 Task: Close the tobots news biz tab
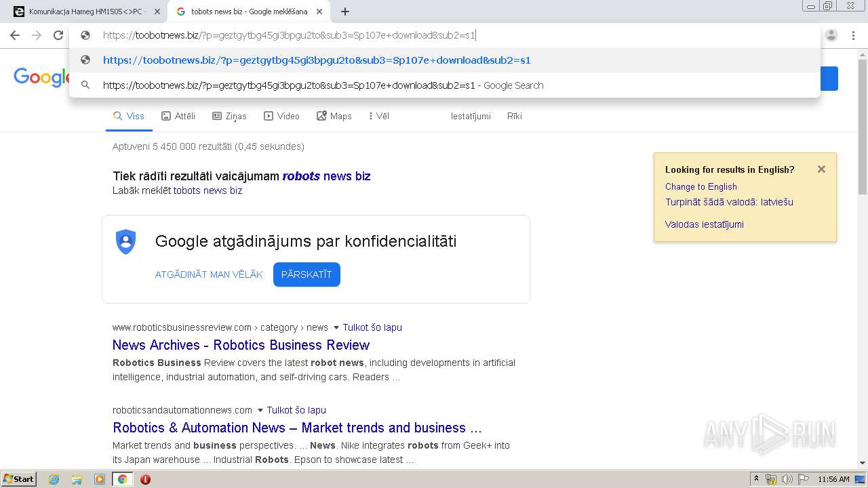click(x=319, y=12)
